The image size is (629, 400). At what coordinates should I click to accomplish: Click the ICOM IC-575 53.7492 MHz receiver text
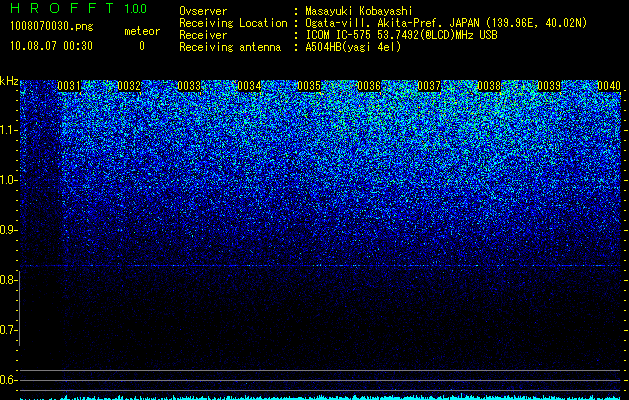click(401, 35)
